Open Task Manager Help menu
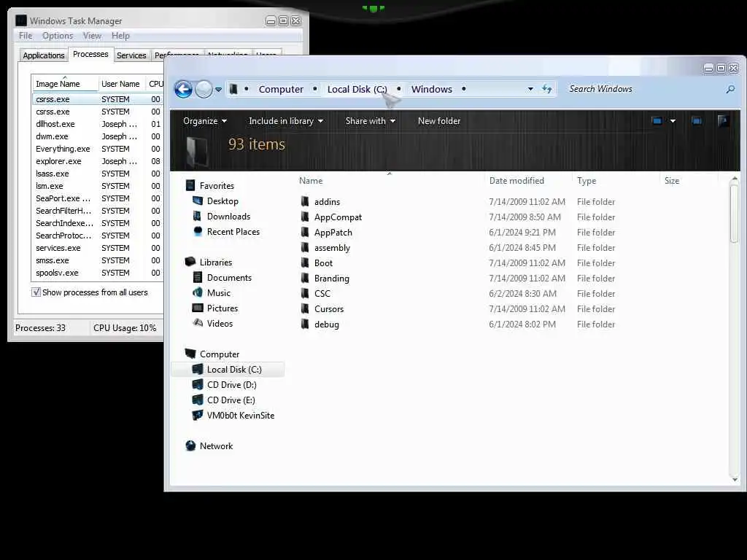Screen dimensions: 747x560 pos(120,36)
